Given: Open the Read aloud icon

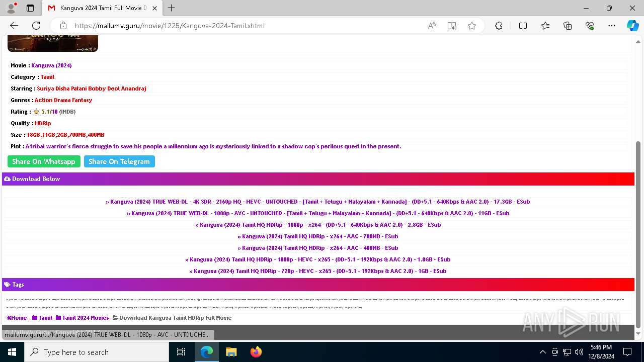Looking at the screenshot, I should point(432,26).
